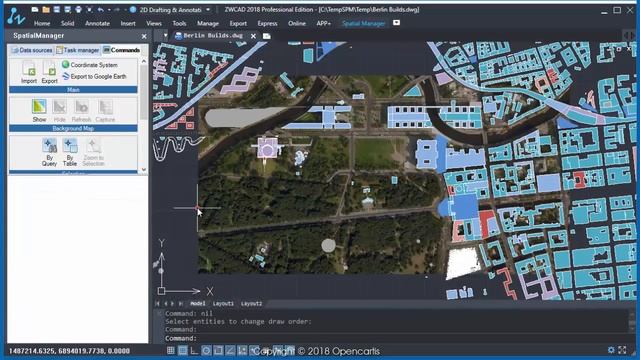Screen dimensions: 640x360
Task: Select By Table selection tool
Action: [70, 146]
